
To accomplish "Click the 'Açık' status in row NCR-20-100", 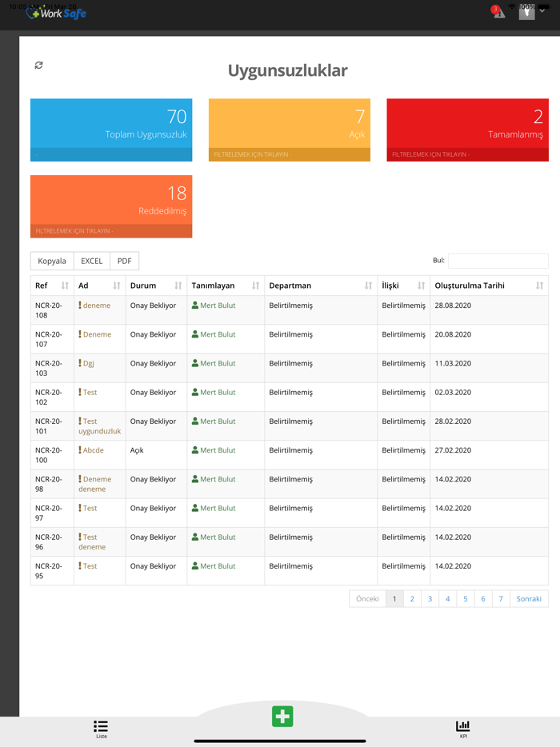I will pos(137,450).
